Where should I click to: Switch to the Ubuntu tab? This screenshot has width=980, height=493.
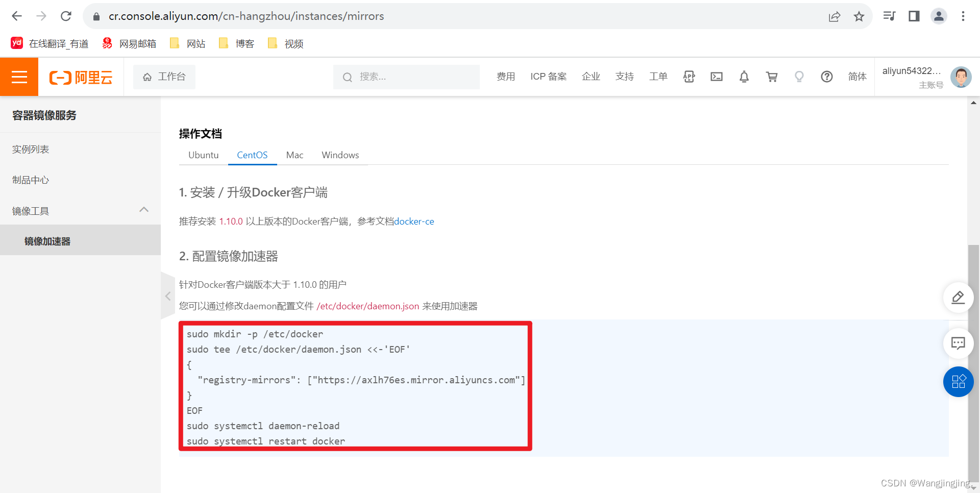click(203, 155)
